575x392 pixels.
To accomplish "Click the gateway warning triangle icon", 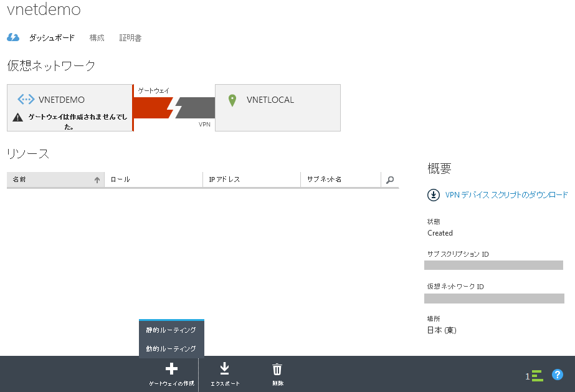I will 17,117.
